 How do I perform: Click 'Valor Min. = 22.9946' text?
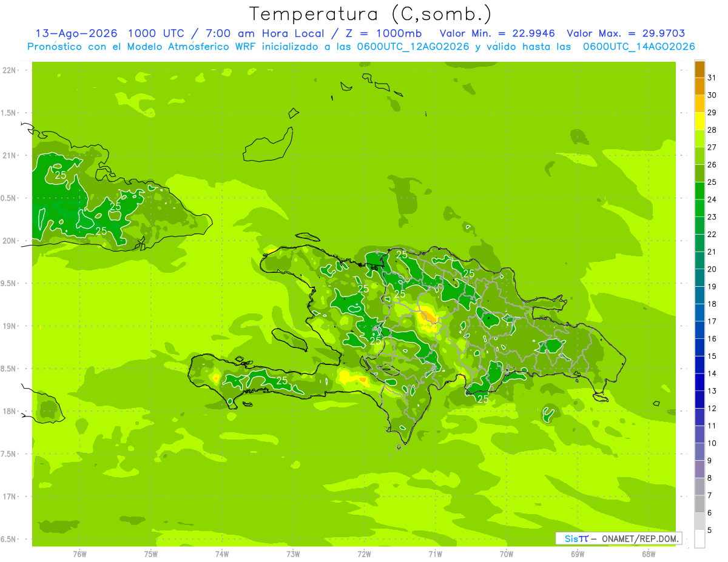pyautogui.click(x=497, y=33)
